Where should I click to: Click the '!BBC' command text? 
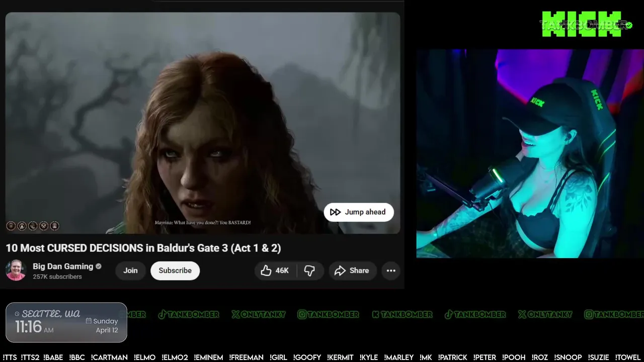pyautogui.click(x=77, y=357)
